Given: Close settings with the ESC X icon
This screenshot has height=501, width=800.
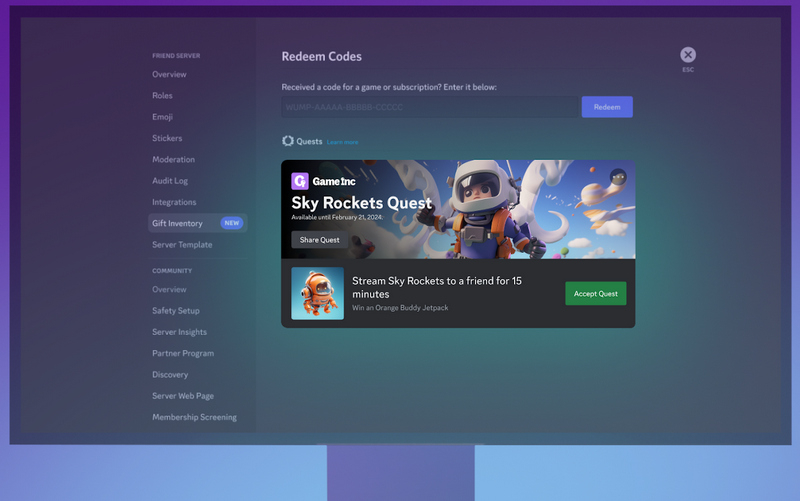Looking at the screenshot, I should pos(687,55).
